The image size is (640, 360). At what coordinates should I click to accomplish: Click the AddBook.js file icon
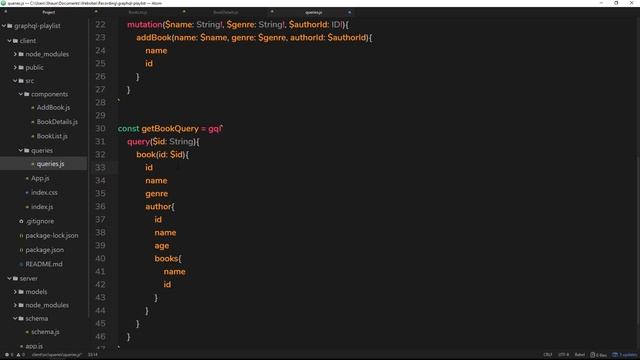click(x=33, y=108)
